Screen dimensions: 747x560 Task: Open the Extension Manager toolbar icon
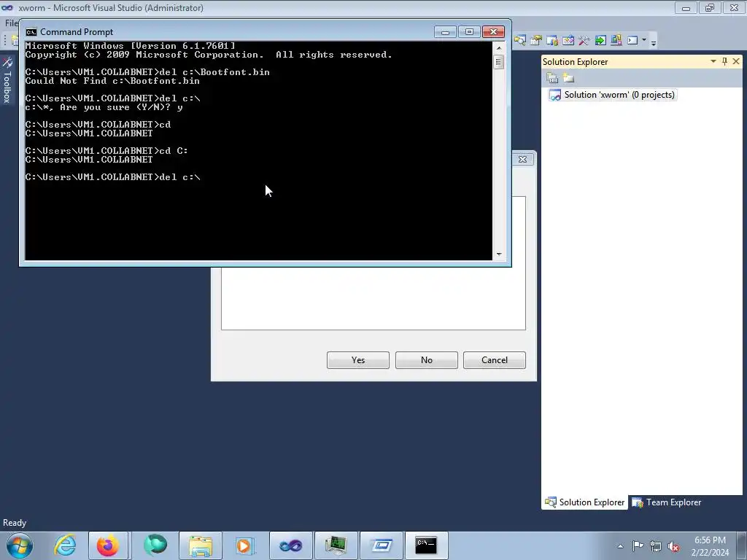[616, 41]
